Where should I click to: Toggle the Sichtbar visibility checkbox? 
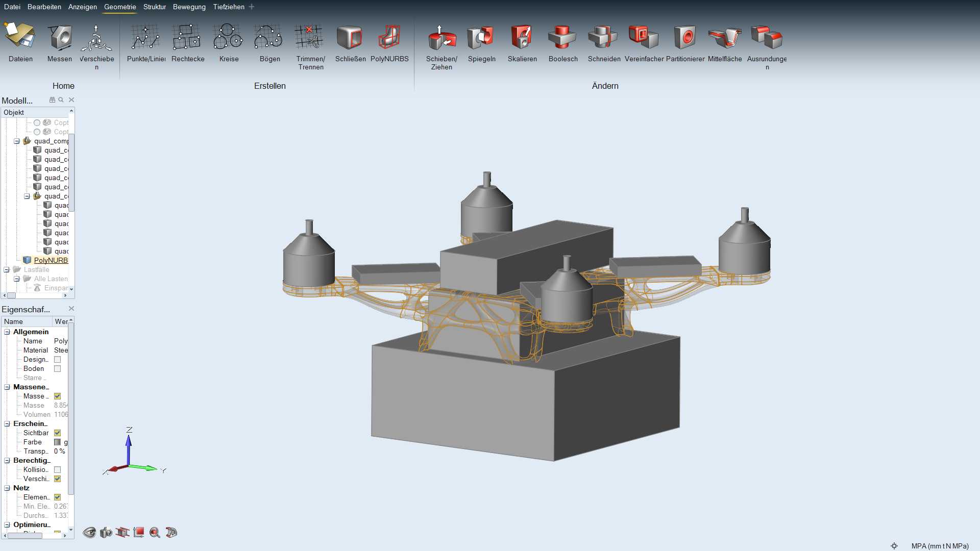click(57, 433)
